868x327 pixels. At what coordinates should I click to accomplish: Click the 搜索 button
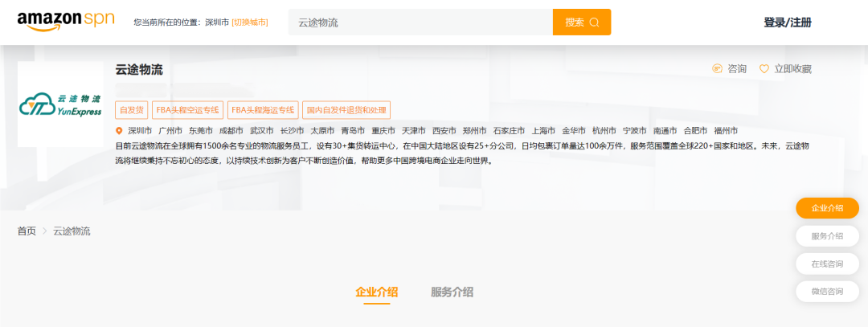coord(582,22)
